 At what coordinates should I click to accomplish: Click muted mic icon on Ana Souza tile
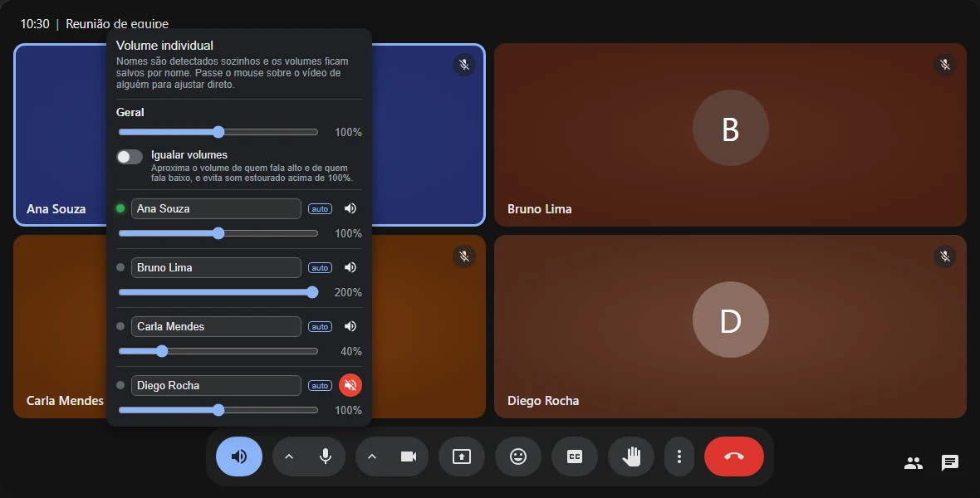pyautogui.click(x=463, y=65)
